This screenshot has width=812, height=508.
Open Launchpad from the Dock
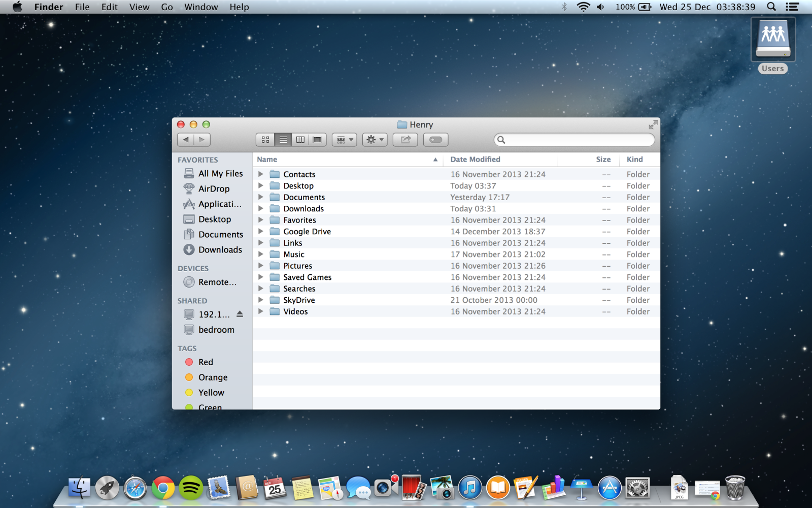[x=107, y=488]
